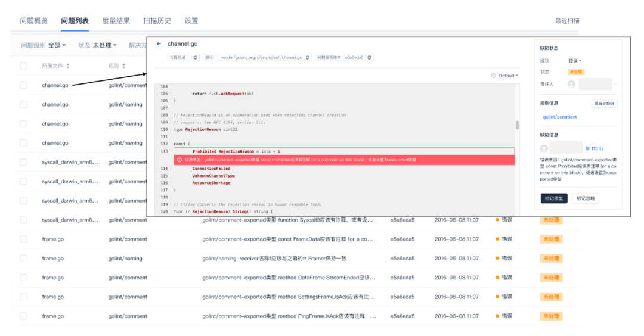Click the SettingsFrame.IsAck issue description
Image resolution: width=644 pixels, height=336 pixels.
point(289,297)
